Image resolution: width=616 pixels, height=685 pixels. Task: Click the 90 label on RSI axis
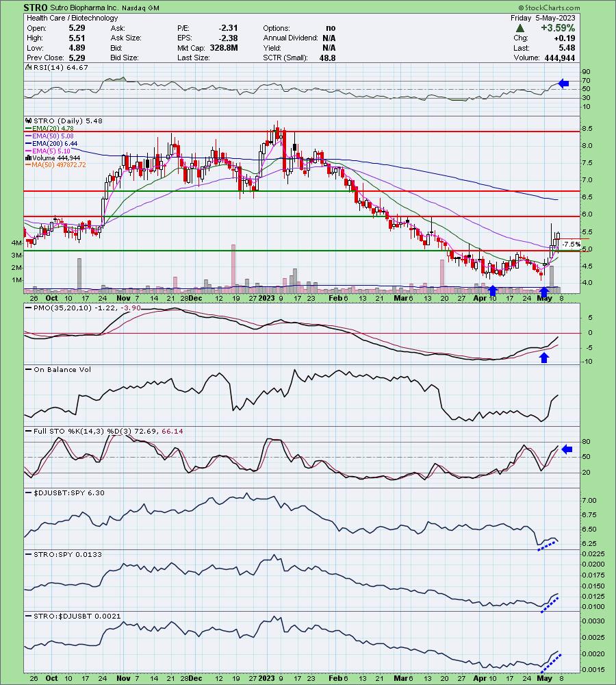[x=586, y=72]
